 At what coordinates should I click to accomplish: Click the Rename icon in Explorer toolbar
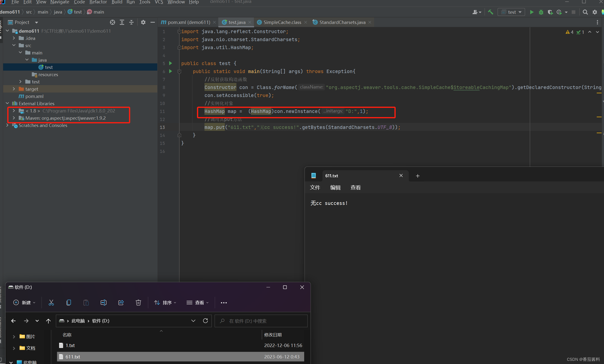103,303
